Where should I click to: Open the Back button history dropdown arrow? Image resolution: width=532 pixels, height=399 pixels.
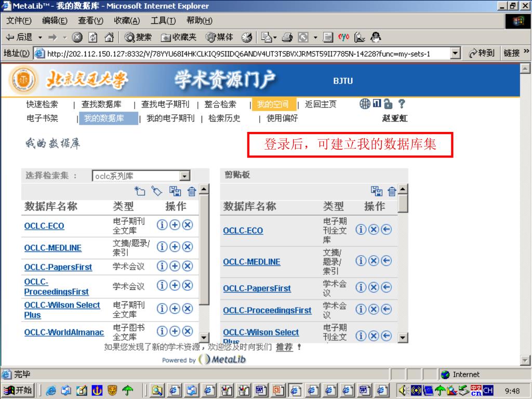point(41,37)
